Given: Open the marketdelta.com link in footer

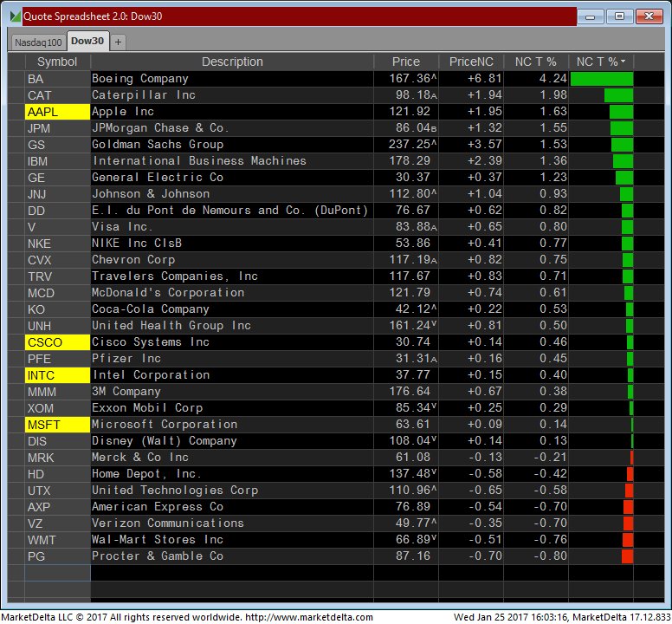Looking at the screenshot, I should point(308,617).
